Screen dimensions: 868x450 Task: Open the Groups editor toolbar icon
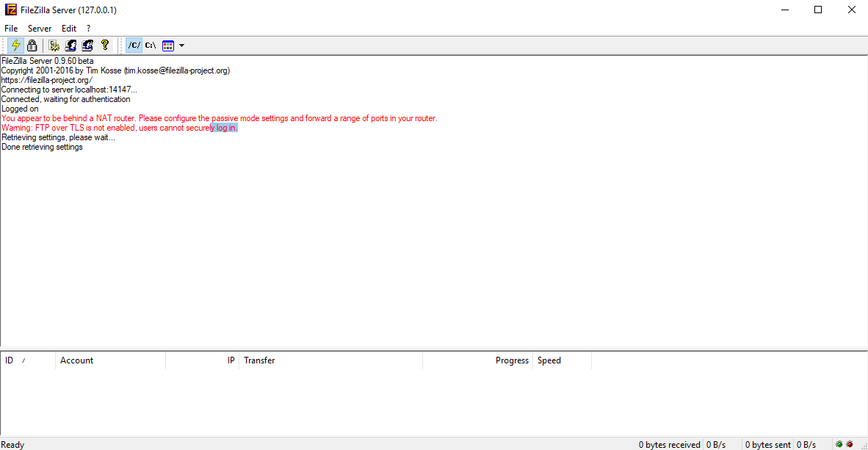click(x=88, y=46)
